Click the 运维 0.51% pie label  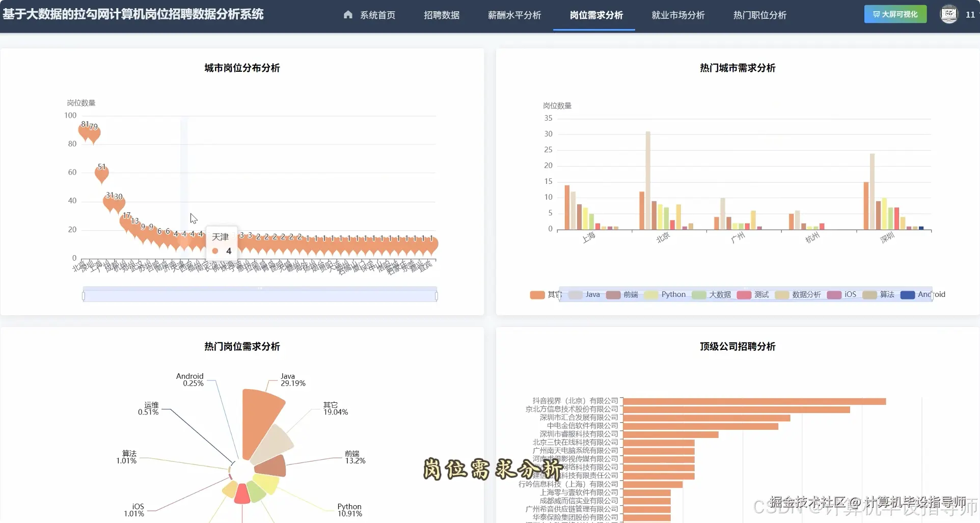tap(148, 408)
